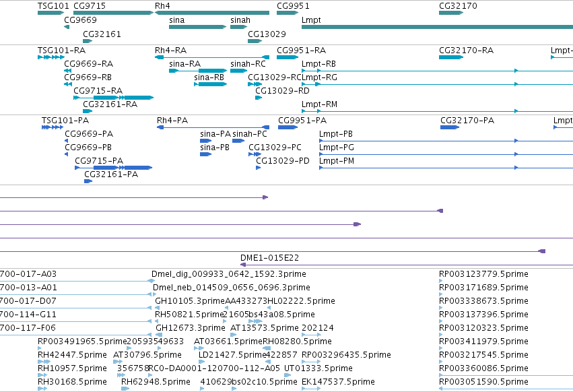This screenshot has width=573, height=392.
Task: Click the CG9951 gene label
Action: (293, 6)
